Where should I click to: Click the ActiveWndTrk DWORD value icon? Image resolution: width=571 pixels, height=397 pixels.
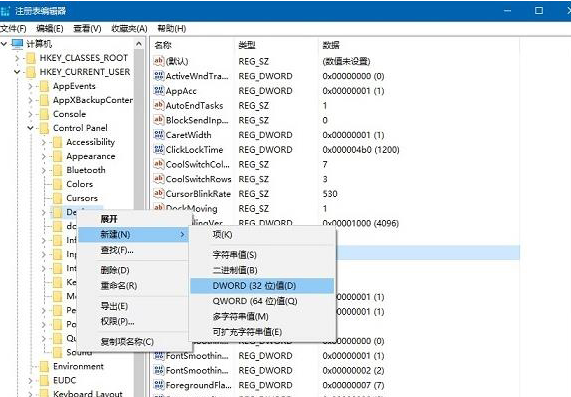158,76
